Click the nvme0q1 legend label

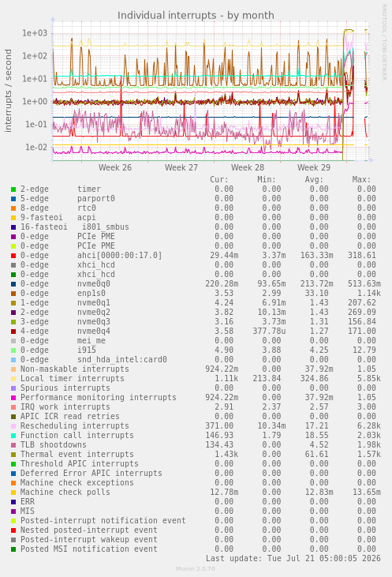[94, 303]
